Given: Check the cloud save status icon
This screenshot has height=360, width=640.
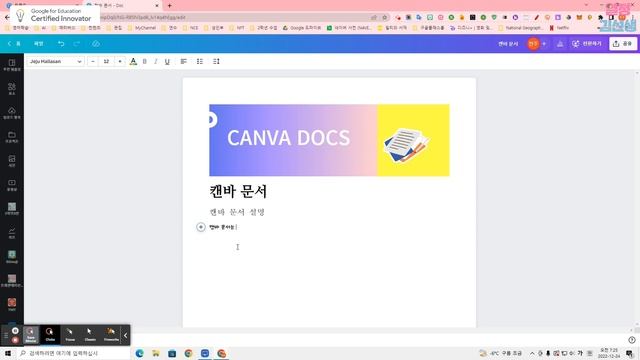Looking at the screenshot, I should [96, 43].
